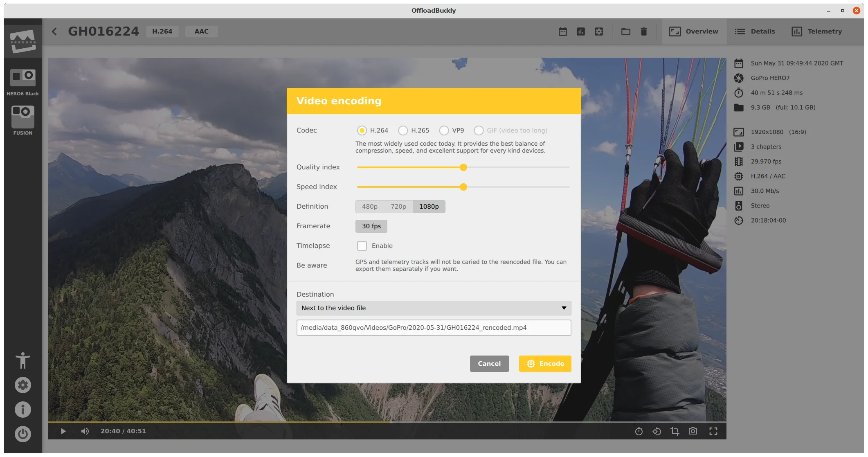868x457 pixels.
Task: Go back with the left chevron arrow
Action: tap(54, 32)
